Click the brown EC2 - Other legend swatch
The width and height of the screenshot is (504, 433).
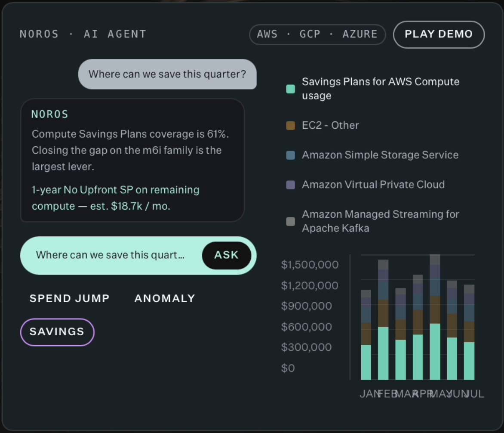tap(291, 125)
